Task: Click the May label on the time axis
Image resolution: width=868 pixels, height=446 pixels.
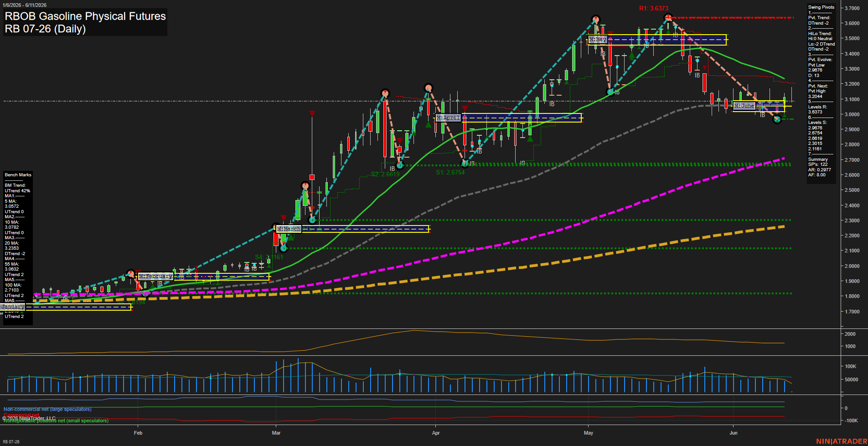Action: (589, 433)
